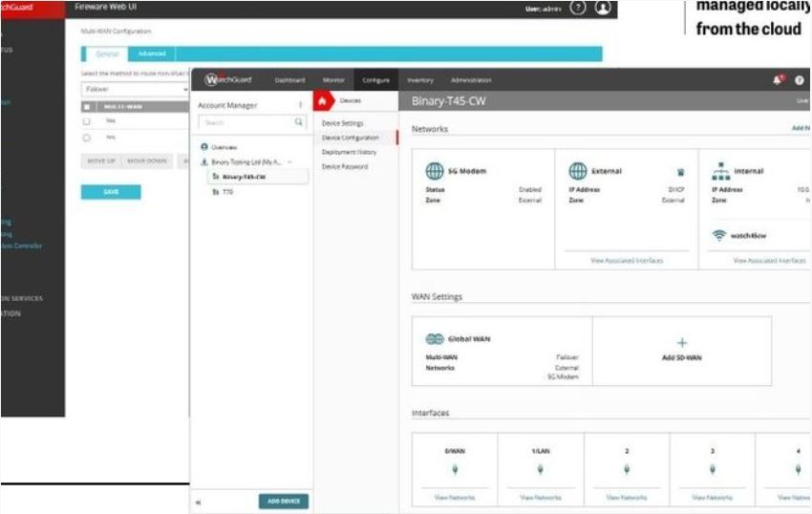Viewport: 812px width, 514px height.
Task: Click the search magnifier in Account Manager
Action: [299, 121]
